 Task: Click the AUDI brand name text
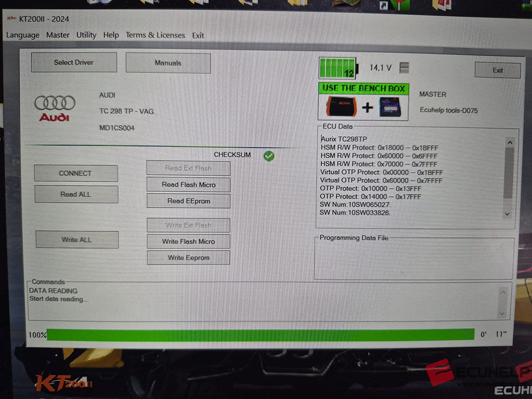pos(107,95)
